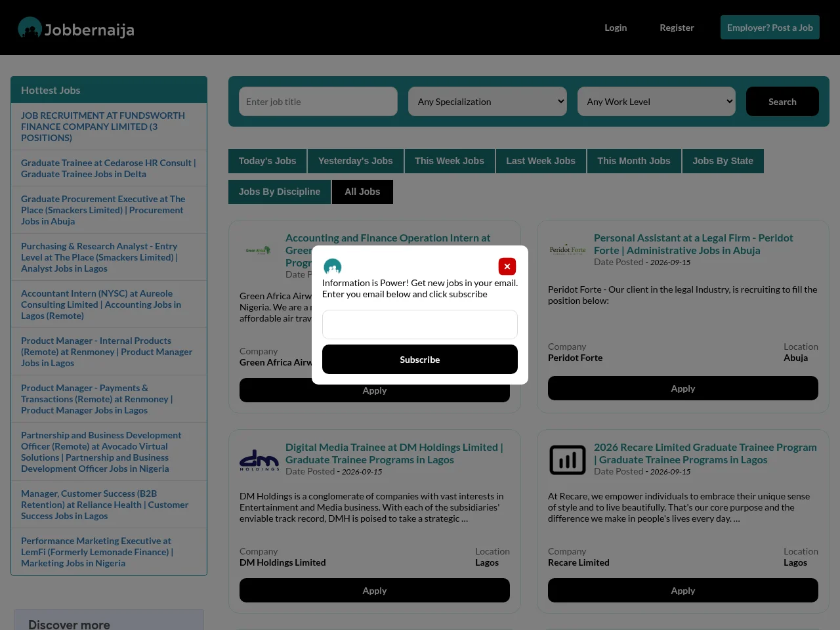This screenshot has width=840, height=630.
Task: Apply to the Green Africa Airways job
Action: coord(375,392)
